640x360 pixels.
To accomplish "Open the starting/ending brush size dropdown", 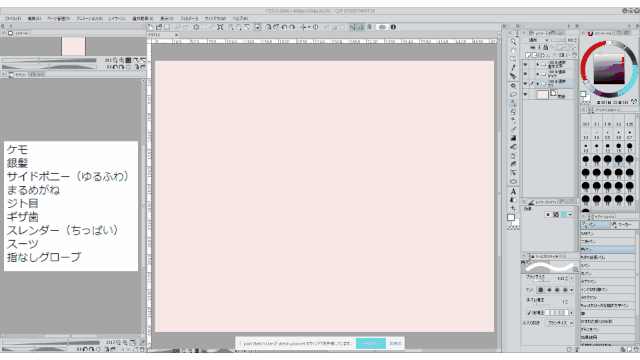I will click(x=559, y=323).
